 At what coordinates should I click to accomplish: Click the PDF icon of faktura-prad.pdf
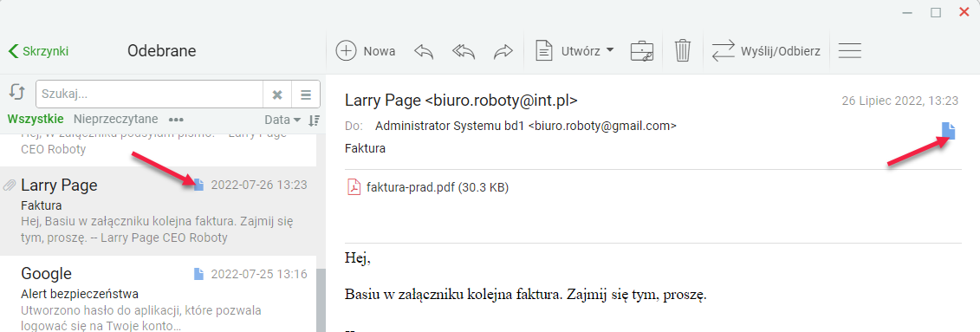pos(354,187)
